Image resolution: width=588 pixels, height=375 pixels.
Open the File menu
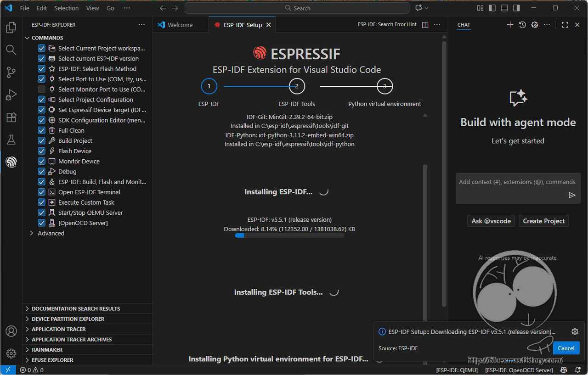25,8
